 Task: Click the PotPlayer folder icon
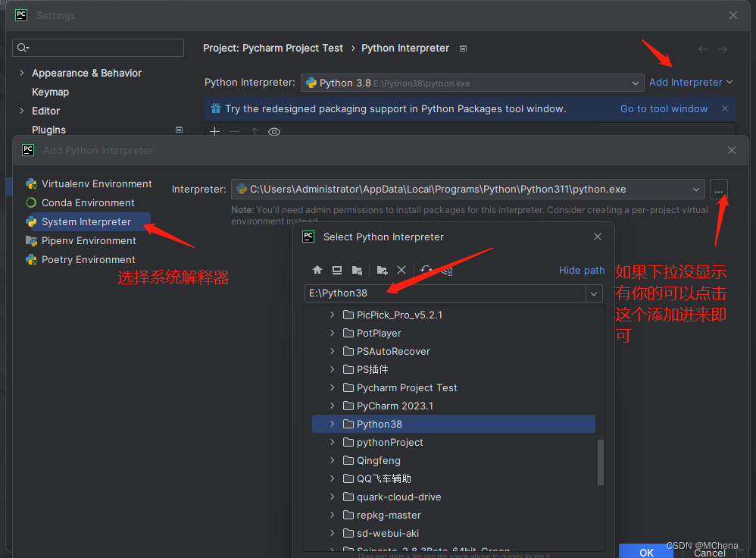348,333
